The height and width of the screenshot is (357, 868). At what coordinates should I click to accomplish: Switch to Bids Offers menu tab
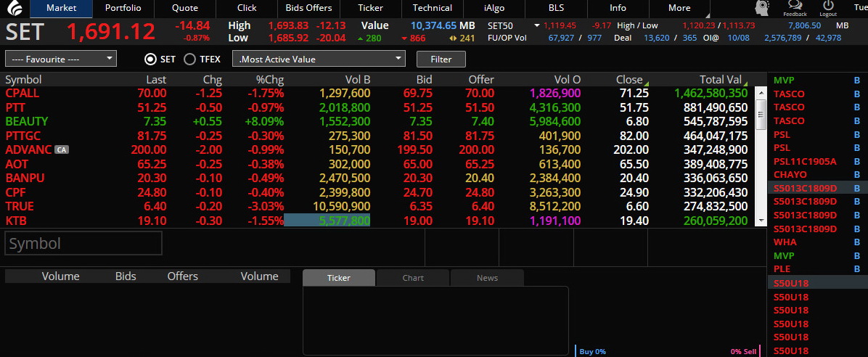click(308, 8)
